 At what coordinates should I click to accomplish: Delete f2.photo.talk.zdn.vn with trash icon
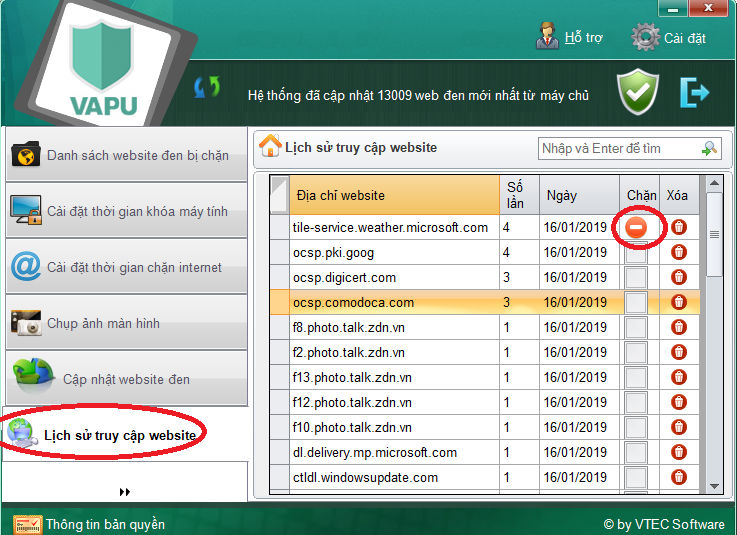679,352
